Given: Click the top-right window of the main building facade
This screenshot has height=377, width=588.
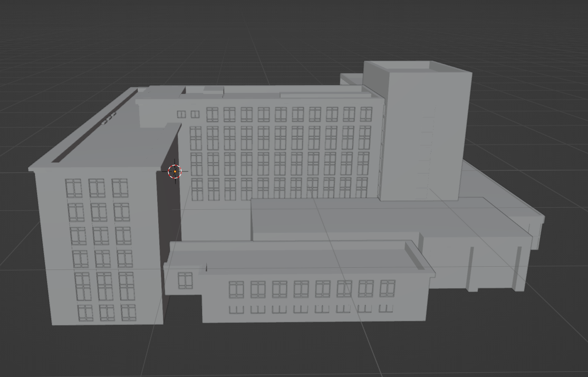Looking at the screenshot, I should point(366,114).
